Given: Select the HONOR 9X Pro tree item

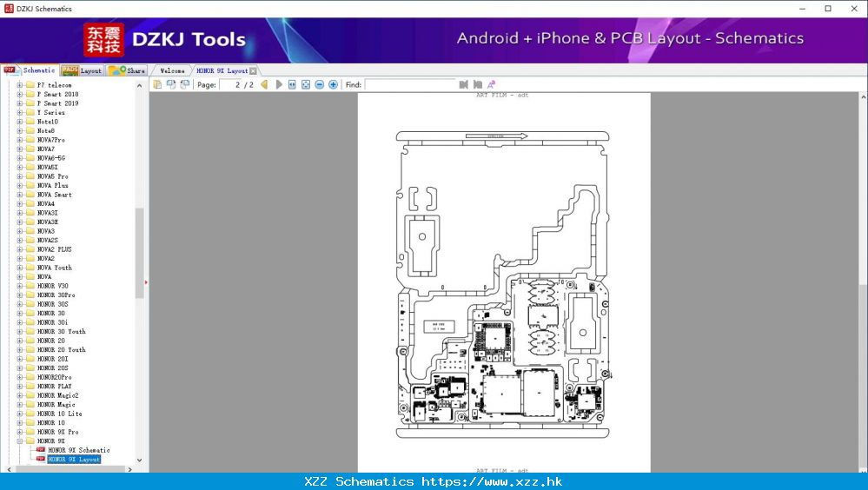Looking at the screenshot, I should [x=57, y=432].
